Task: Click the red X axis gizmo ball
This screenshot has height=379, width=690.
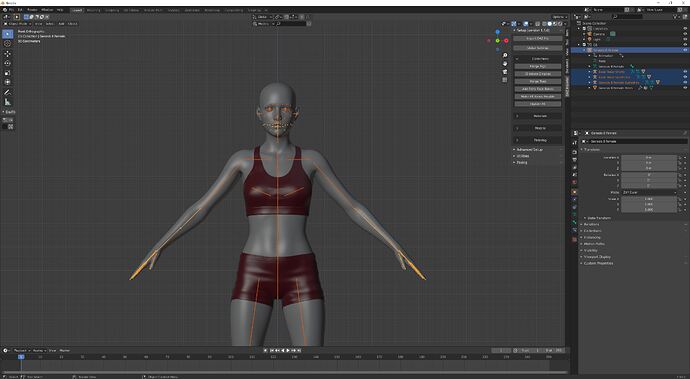Action: 506,40
